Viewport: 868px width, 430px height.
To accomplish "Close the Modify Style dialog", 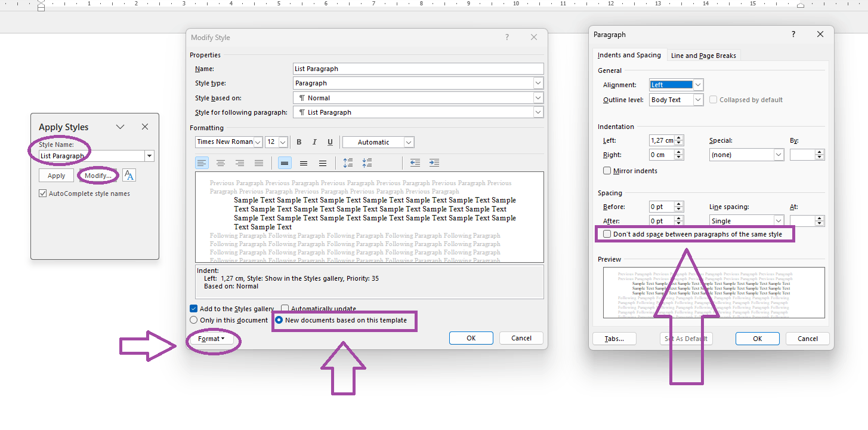I will pyautogui.click(x=534, y=37).
